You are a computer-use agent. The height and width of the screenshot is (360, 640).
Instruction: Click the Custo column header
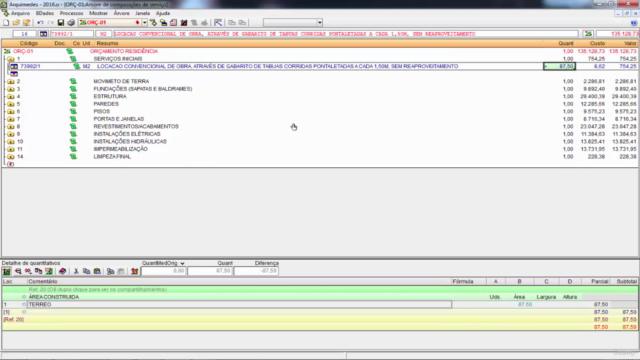coord(597,43)
